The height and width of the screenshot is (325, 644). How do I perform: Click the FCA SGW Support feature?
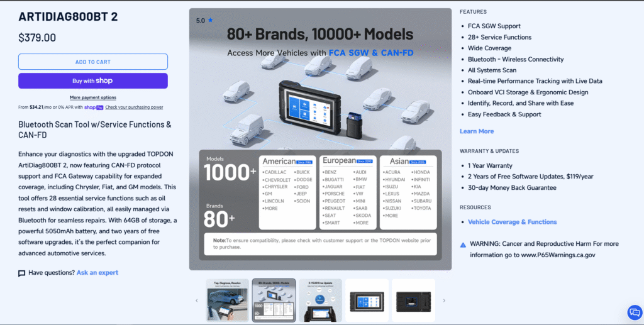pos(494,26)
